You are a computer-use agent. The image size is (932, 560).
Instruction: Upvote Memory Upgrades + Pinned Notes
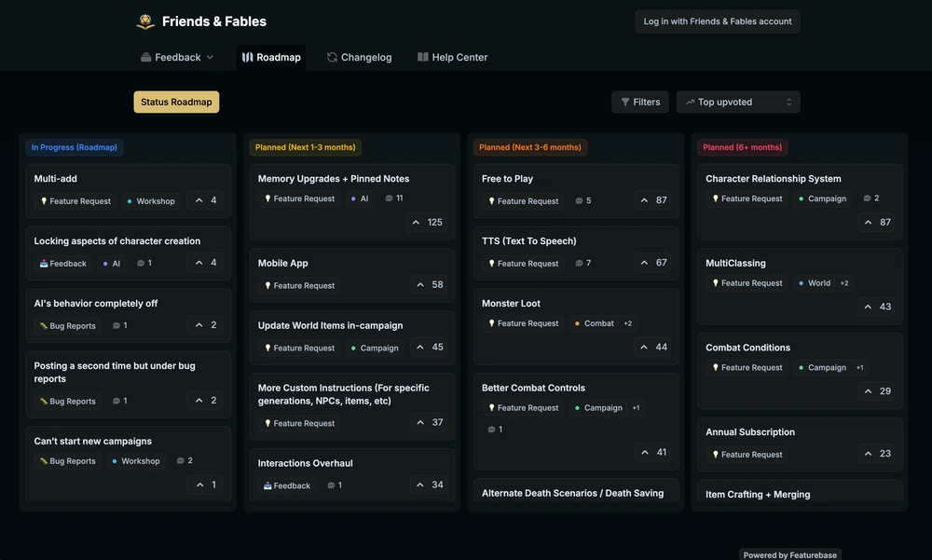pos(427,223)
